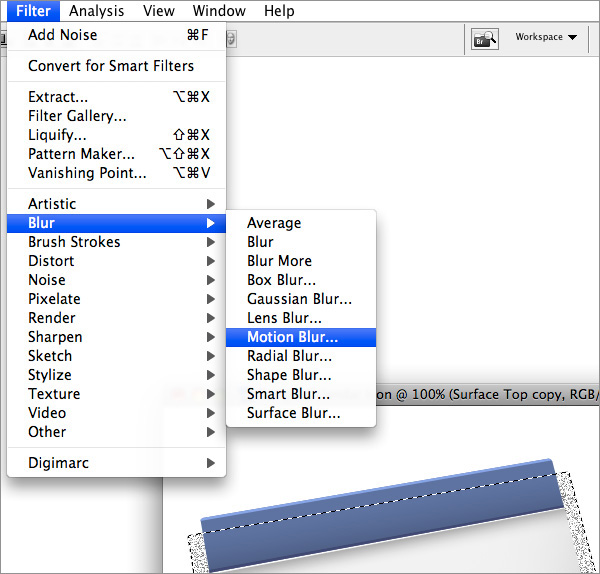This screenshot has width=600, height=574.
Task: Expand the Sharpen submenu
Action: point(116,337)
